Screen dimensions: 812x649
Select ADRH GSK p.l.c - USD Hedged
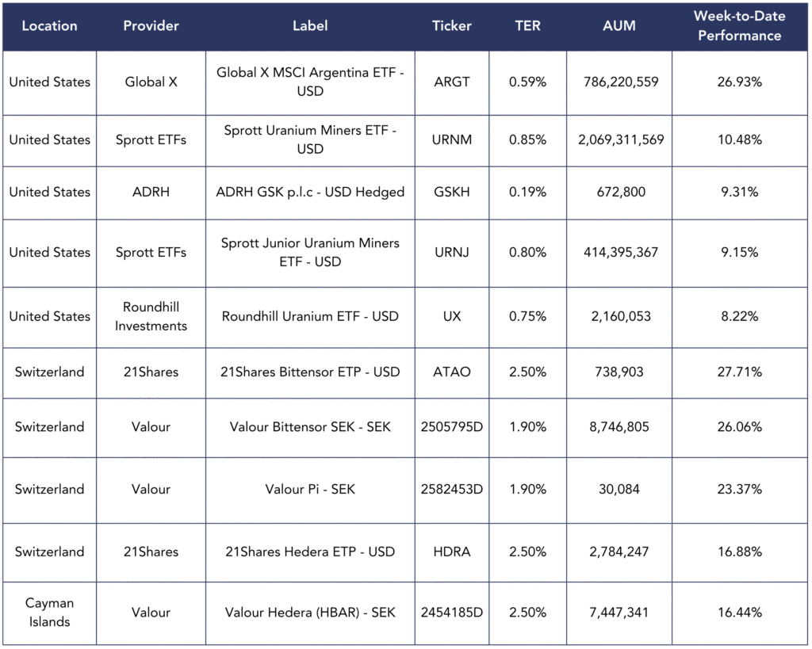pyautogui.click(x=310, y=192)
